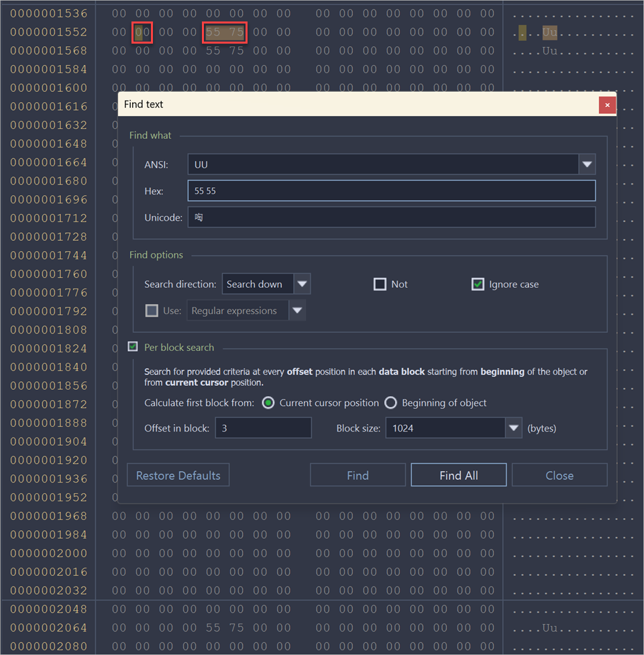Select Beginning of object radio button
Image resolution: width=644 pixels, height=655 pixels.
click(390, 403)
